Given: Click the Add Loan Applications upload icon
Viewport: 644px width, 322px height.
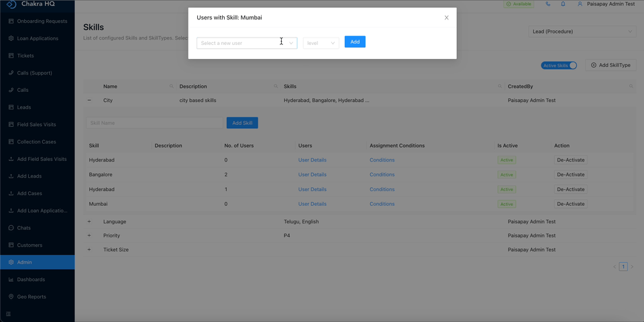Looking at the screenshot, I should 11,211.
